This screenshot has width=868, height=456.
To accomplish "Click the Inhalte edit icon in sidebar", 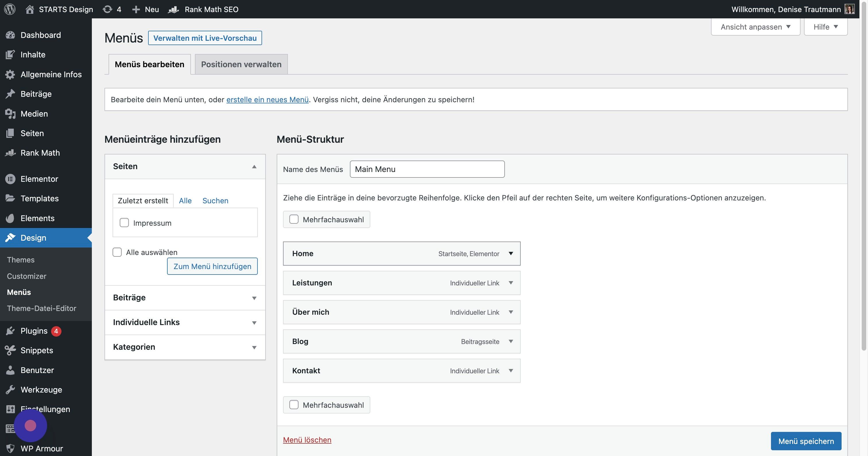I will [x=10, y=55].
